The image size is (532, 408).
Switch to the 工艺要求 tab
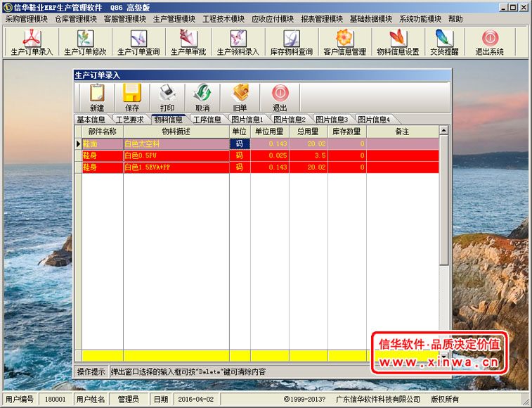(129, 120)
